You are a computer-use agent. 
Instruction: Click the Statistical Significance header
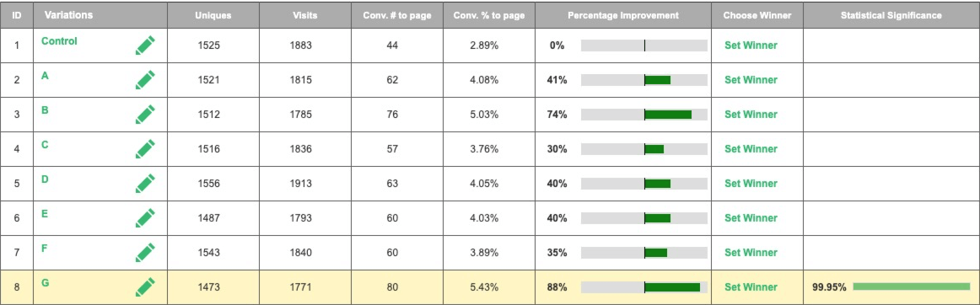tap(891, 15)
